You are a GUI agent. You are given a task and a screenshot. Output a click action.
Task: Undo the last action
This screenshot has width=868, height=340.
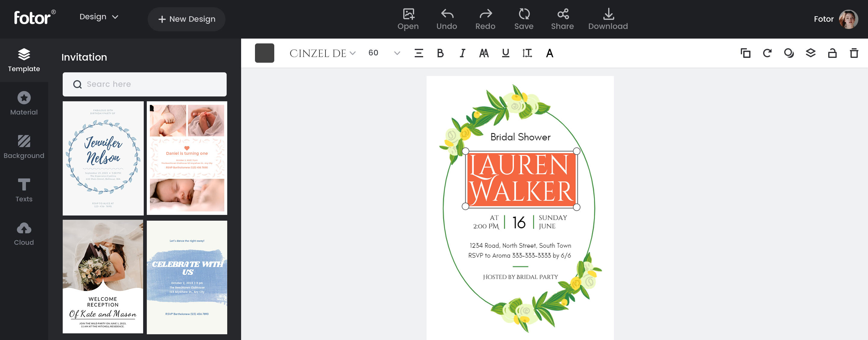point(446,19)
